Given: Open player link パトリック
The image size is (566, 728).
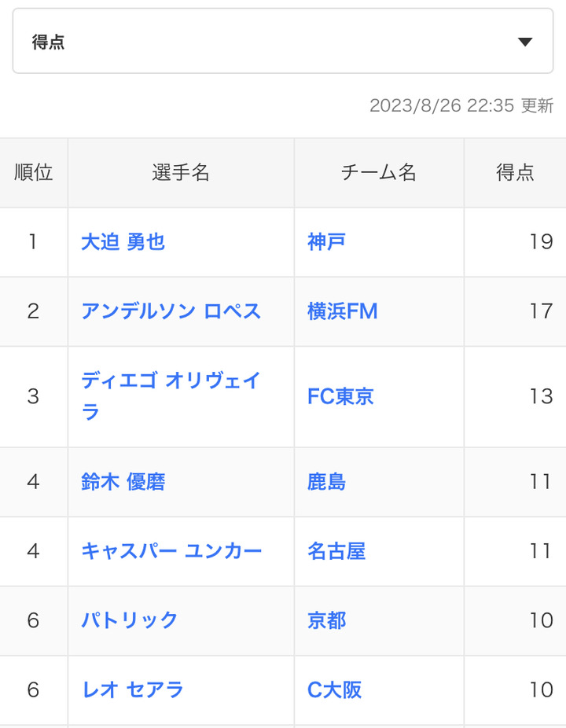Looking at the screenshot, I should pyautogui.click(x=130, y=620).
